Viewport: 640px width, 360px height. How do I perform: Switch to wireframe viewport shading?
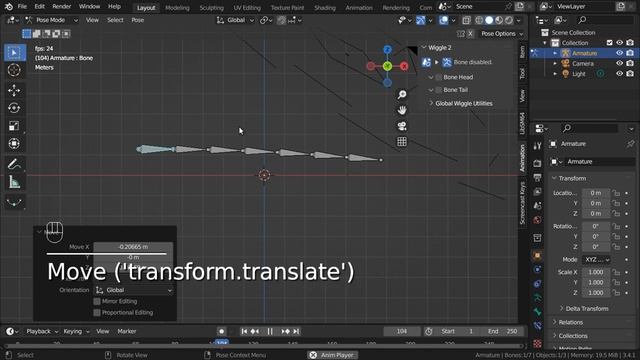pos(479,20)
